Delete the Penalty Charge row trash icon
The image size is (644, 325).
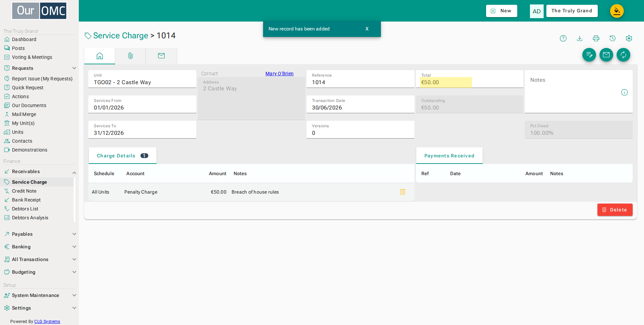403,192
